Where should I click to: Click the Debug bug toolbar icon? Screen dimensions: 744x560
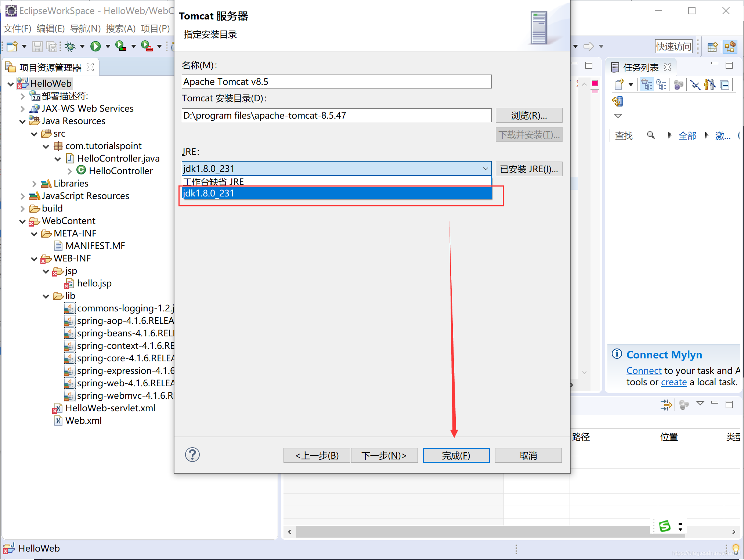[70, 46]
